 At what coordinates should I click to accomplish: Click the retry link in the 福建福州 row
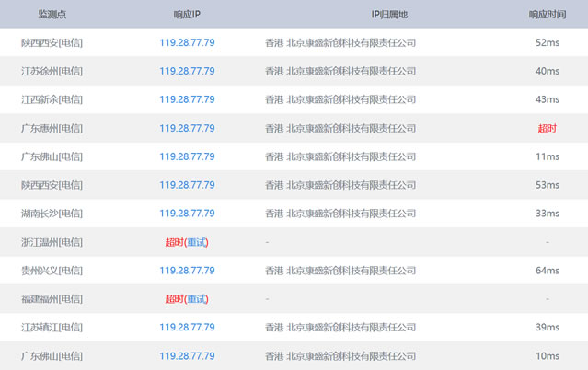[x=196, y=299]
